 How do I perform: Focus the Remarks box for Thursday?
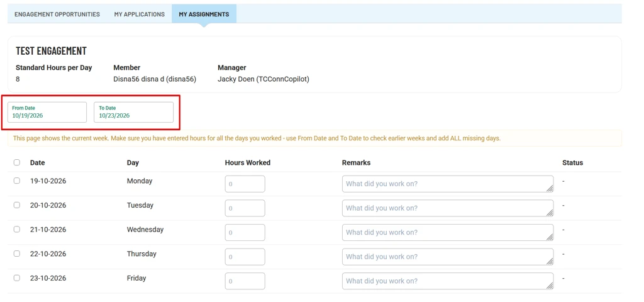[x=448, y=257]
